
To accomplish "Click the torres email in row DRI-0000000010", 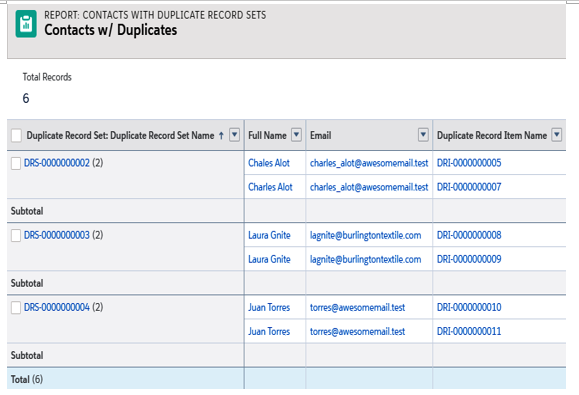I will (357, 307).
